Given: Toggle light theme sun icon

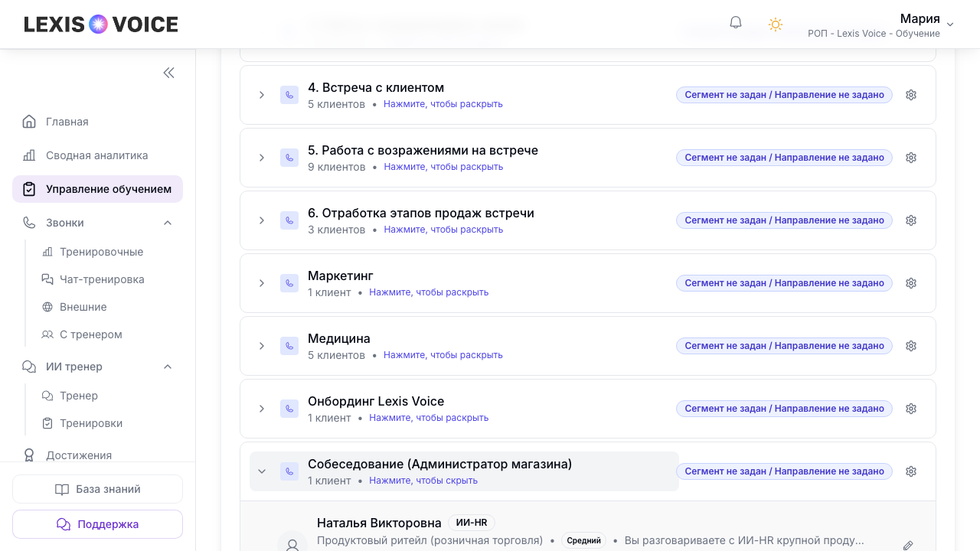Looking at the screenshot, I should tap(776, 24).
